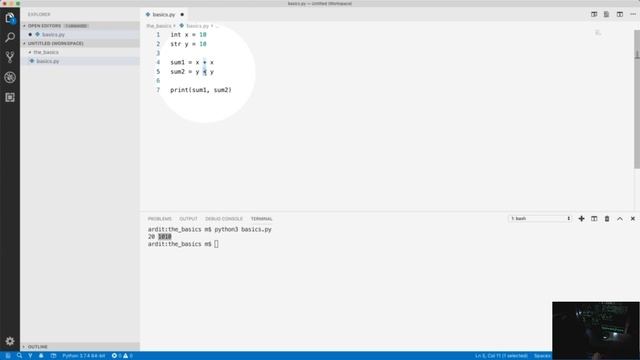Click line number 6 in gutter
The width and height of the screenshot is (640, 360).
click(x=158, y=81)
